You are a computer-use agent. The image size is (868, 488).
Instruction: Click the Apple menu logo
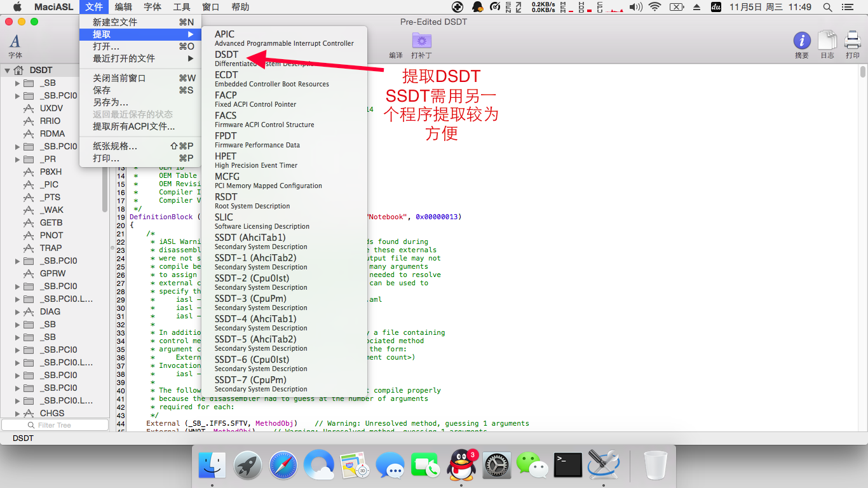click(17, 7)
